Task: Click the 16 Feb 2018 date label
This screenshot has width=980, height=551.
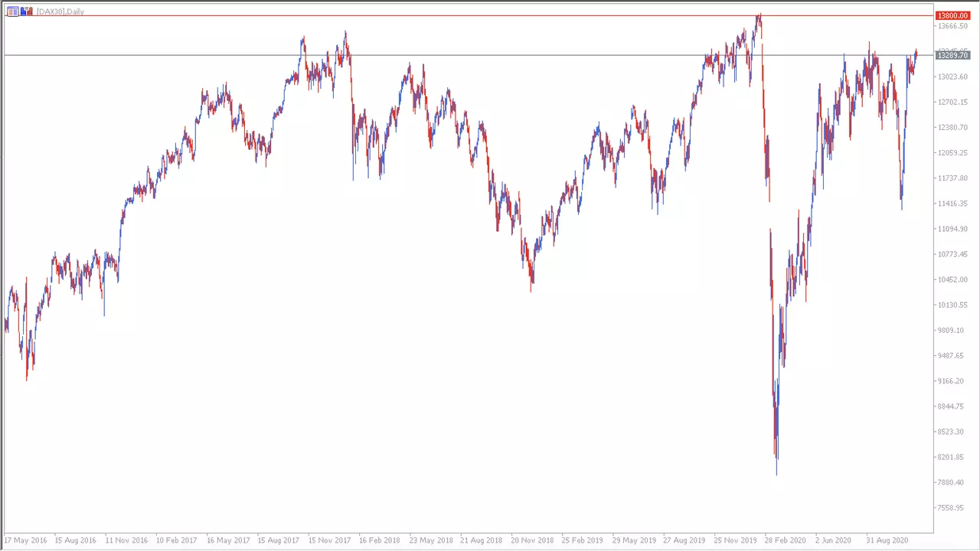Action: pyautogui.click(x=380, y=540)
